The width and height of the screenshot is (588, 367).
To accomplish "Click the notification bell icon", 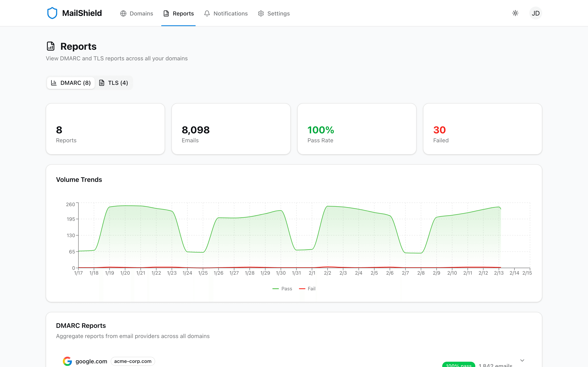I will pyautogui.click(x=207, y=13).
